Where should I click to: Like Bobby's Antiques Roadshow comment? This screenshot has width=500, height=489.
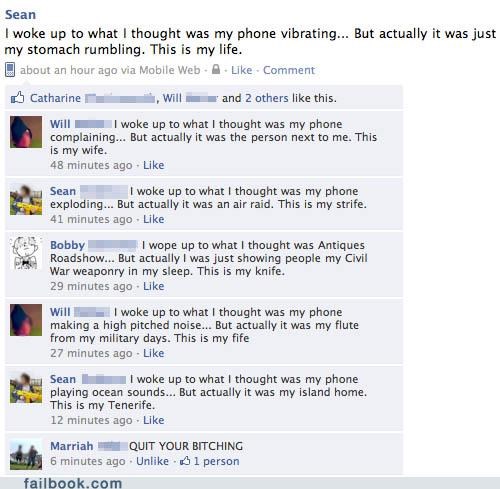pos(154,286)
